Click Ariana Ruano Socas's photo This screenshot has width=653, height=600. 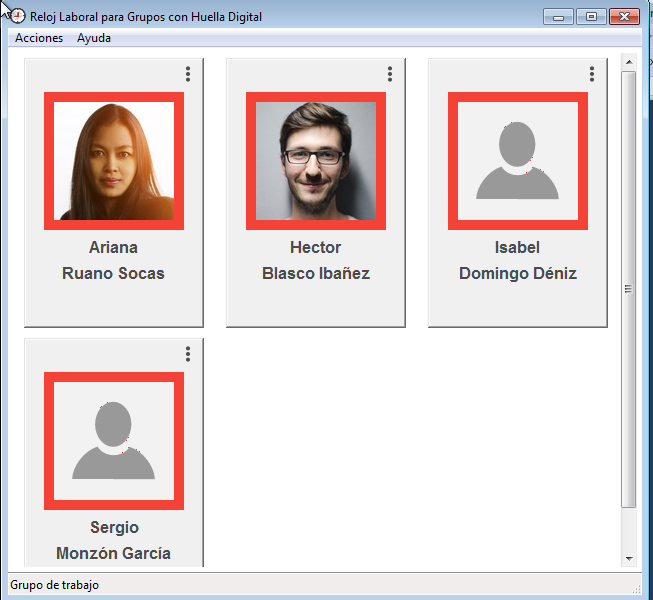click(114, 161)
